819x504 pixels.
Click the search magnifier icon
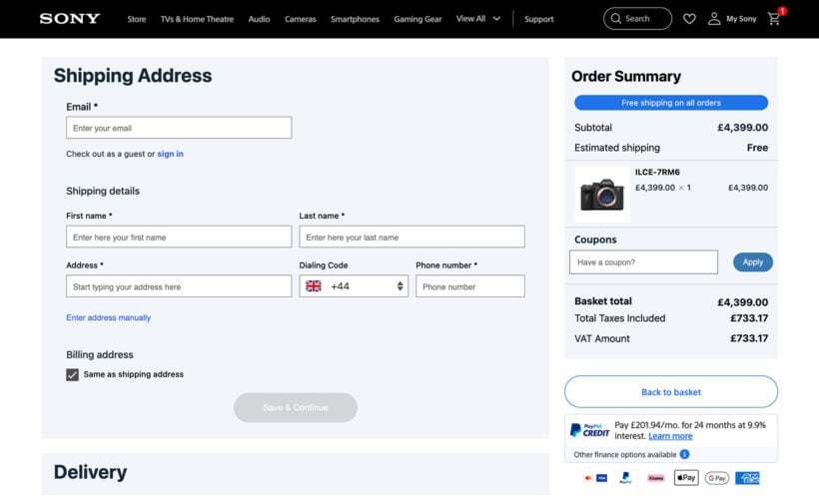click(x=616, y=18)
